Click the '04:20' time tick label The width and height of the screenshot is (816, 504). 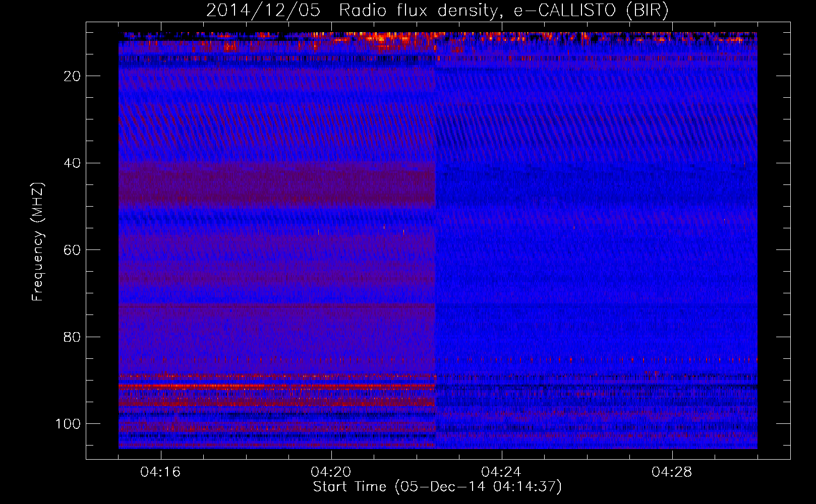[x=331, y=472]
